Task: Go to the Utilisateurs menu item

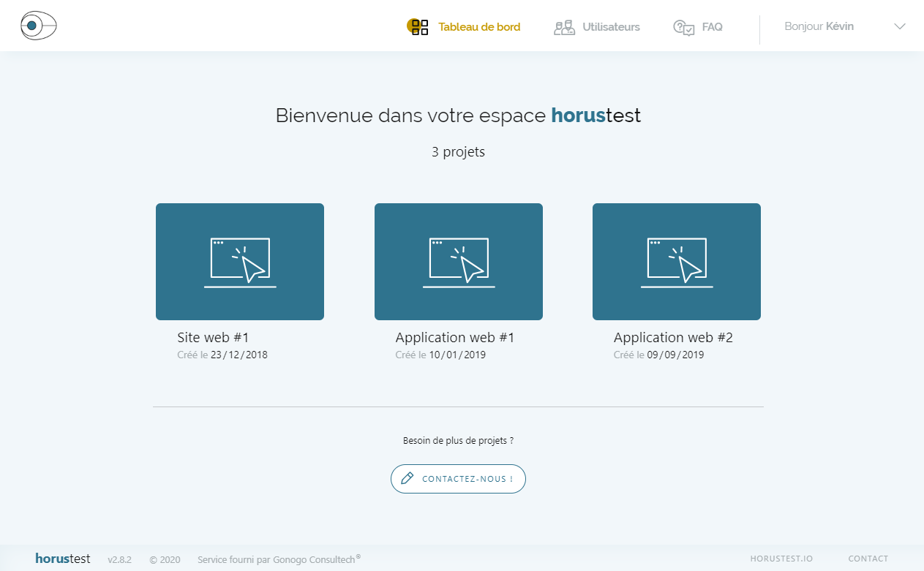Action: point(611,28)
